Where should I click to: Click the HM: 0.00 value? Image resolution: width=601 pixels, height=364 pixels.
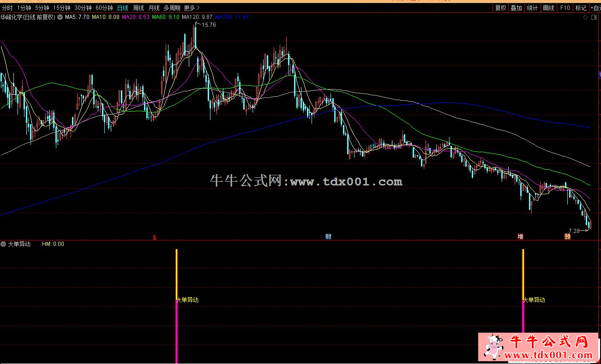(53, 244)
